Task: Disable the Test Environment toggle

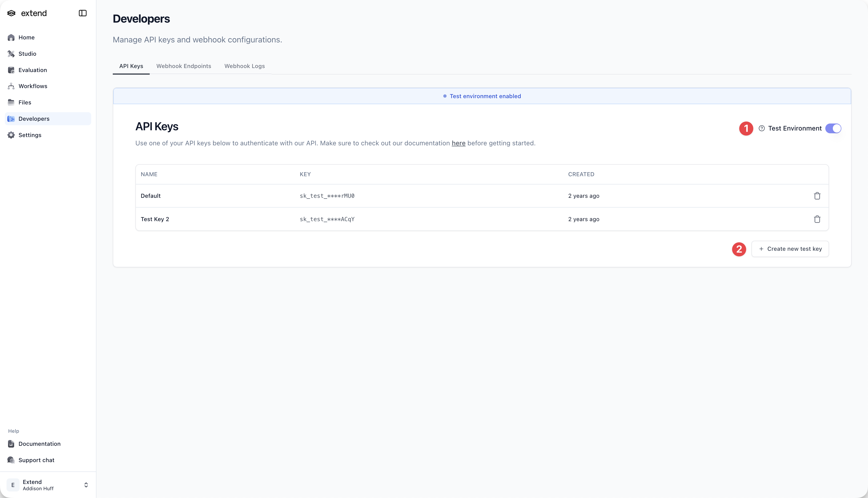Action: [833, 128]
